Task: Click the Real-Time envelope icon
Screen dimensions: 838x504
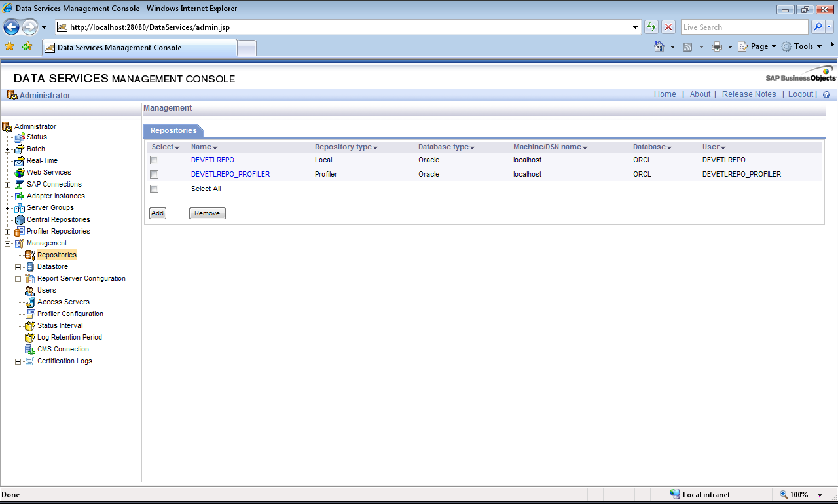Action: [x=20, y=161]
